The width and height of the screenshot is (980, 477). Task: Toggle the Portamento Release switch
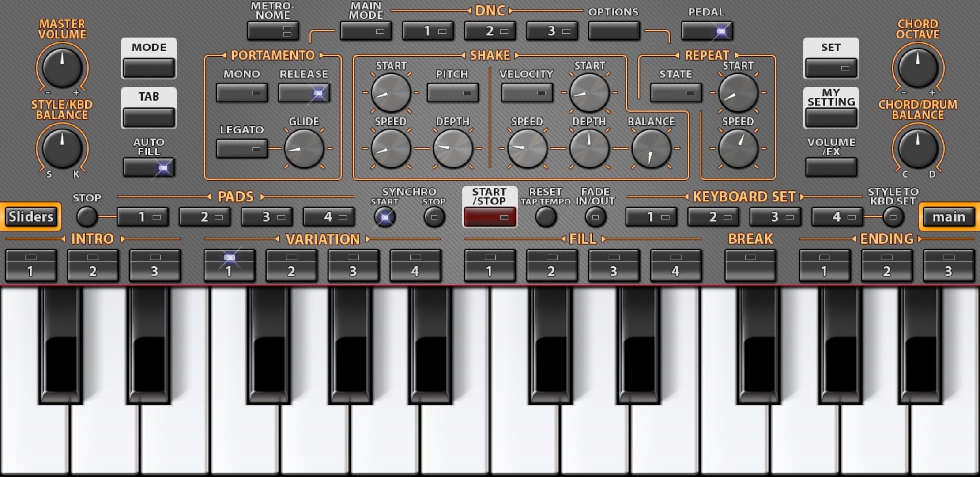(x=304, y=93)
